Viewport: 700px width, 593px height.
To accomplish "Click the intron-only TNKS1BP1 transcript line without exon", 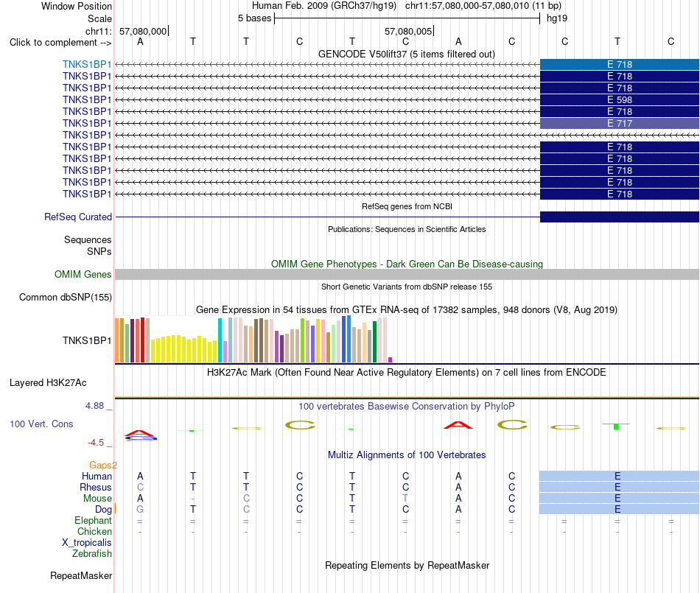I will [407, 135].
